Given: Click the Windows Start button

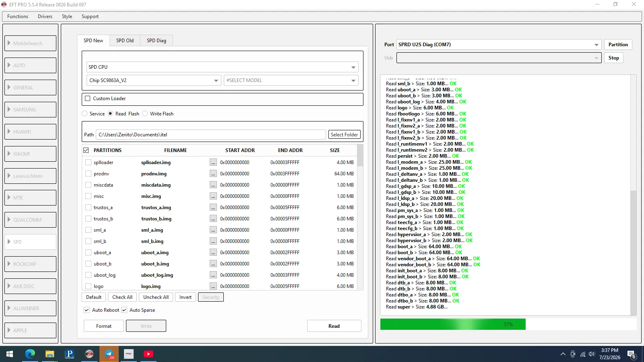Looking at the screenshot, I should [x=10, y=354].
